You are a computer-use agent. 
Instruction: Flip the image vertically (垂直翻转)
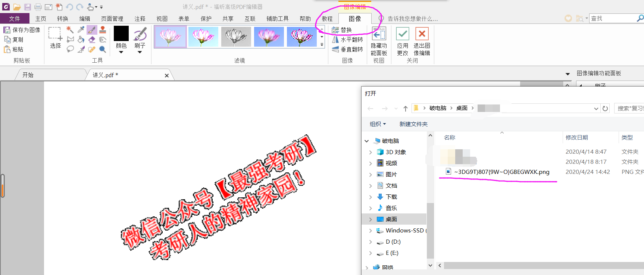point(347,49)
